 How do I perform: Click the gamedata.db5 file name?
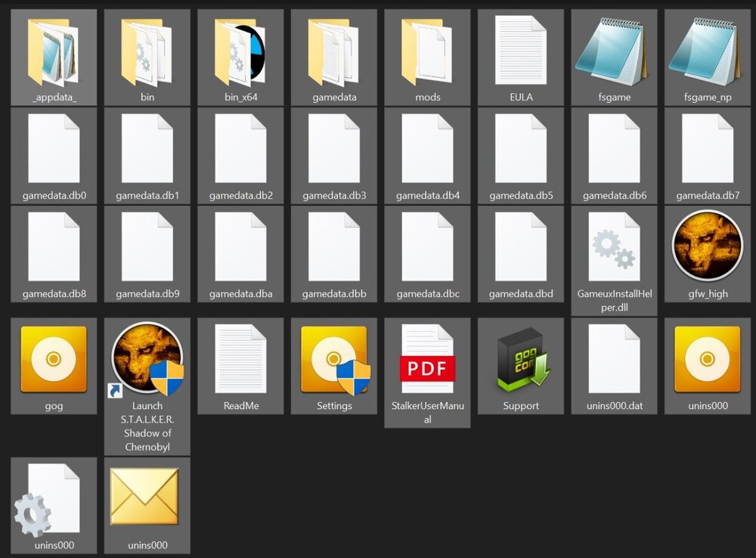[x=521, y=196]
